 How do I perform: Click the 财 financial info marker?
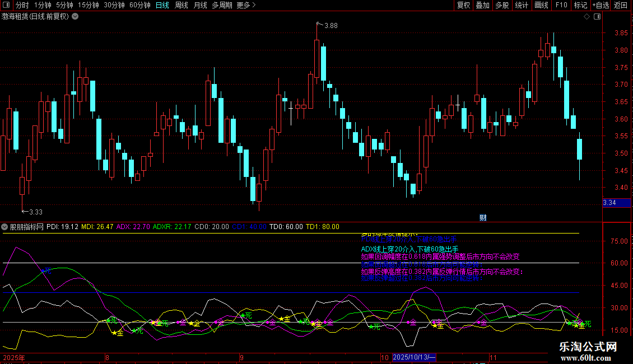[x=483, y=217]
